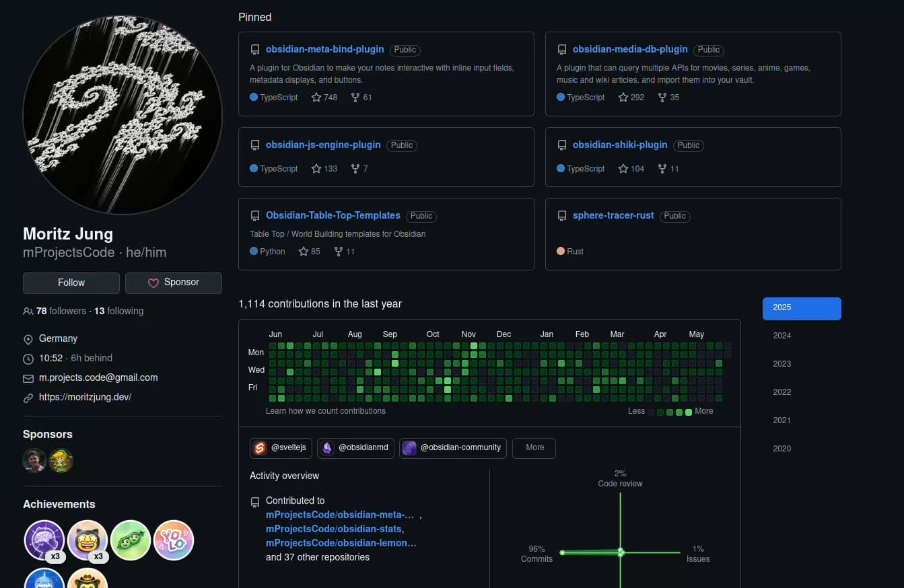
Task: Click the followers people icon
Action: [x=28, y=311]
